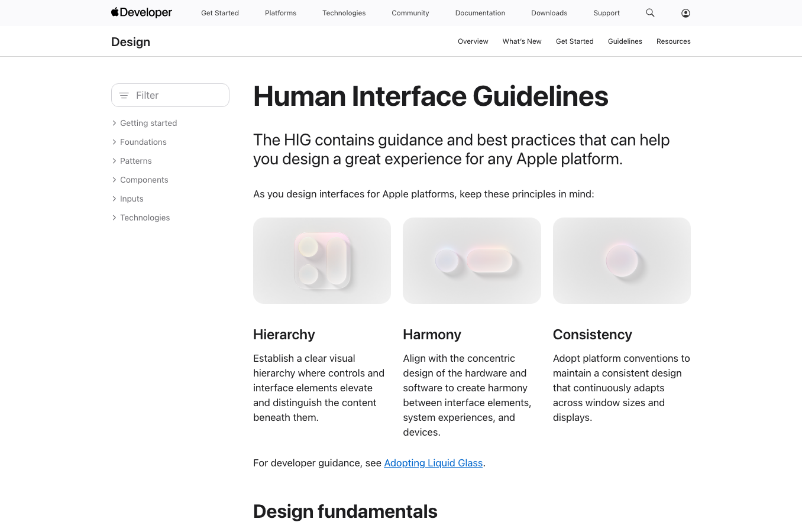The width and height of the screenshot is (802, 532).
Task: Open the Downloads menu
Action: 549,12
